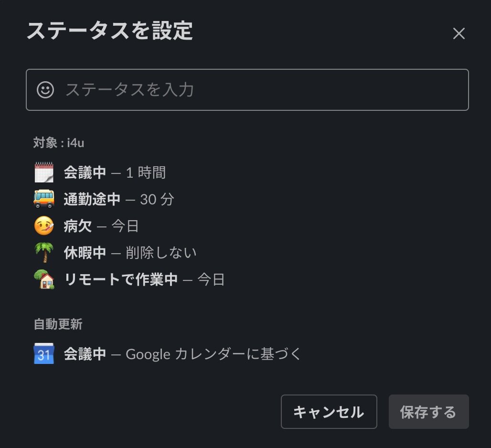Click the sick face emoji for 病欠
This screenshot has width=491, height=448.
coord(44,226)
